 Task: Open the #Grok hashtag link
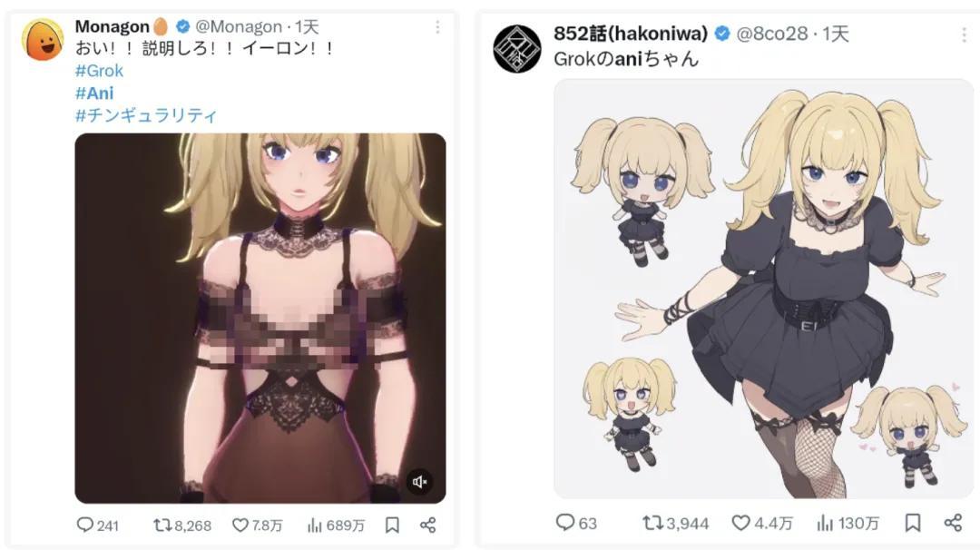[100, 71]
